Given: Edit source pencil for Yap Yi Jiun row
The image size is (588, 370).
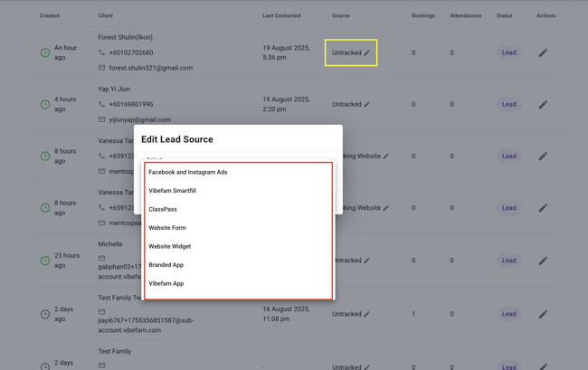Looking at the screenshot, I should pyautogui.click(x=366, y=105).
